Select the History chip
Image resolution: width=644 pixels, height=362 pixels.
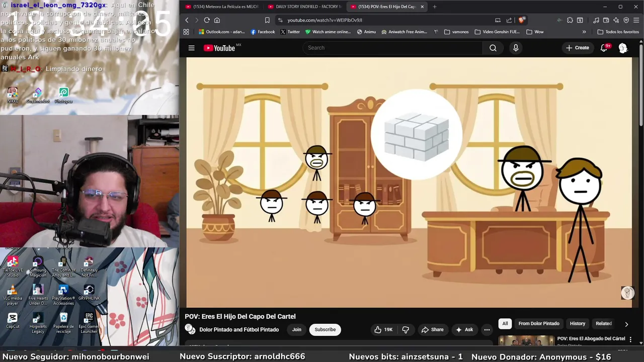coord(578,323)
